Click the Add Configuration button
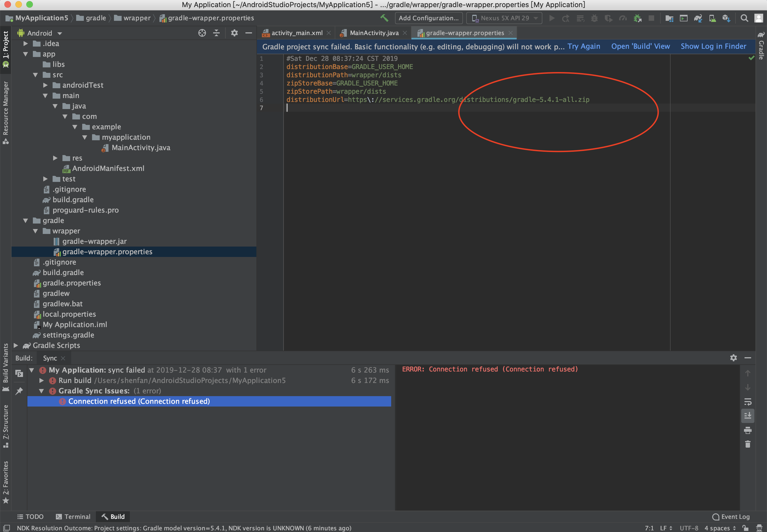Image resolution: width=767 pixels, height=532 pixels. tap(428, 18)
